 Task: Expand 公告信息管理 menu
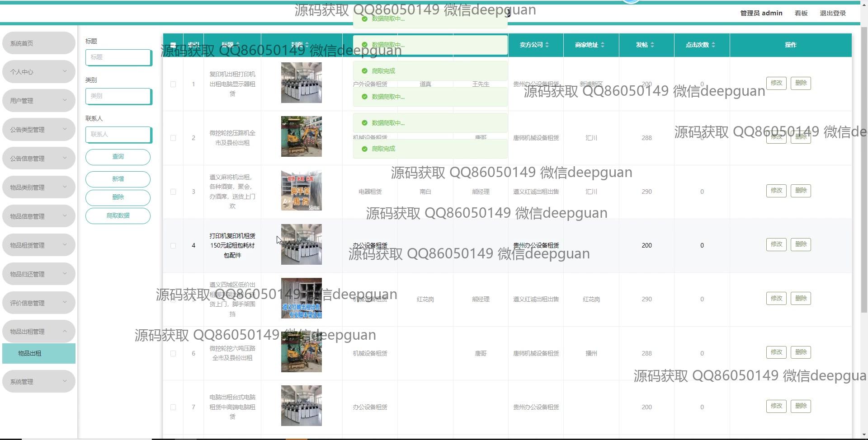click(38, 158)
